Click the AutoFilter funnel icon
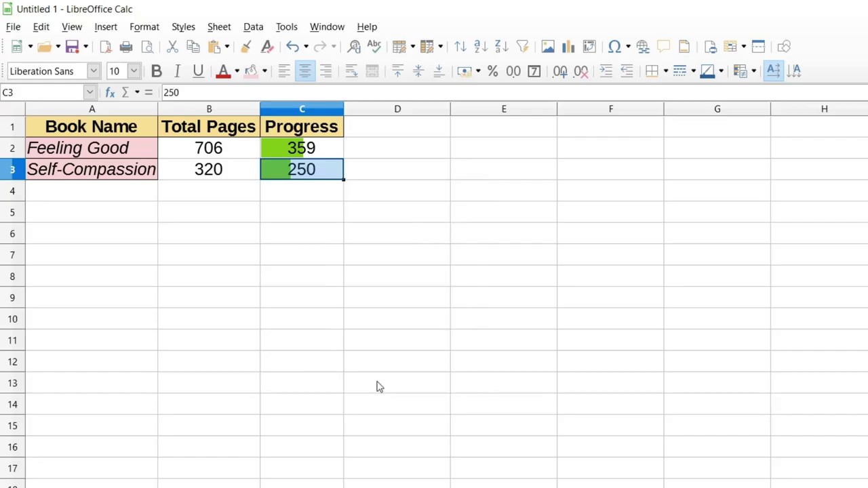868x488 pixels. [x=523, y=47]
